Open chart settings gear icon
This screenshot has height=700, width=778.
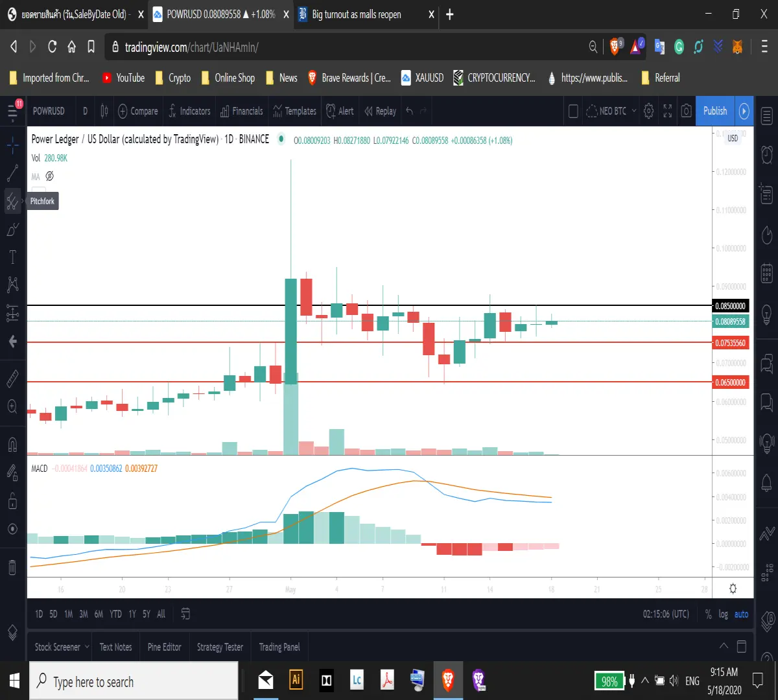coord(648,111)
